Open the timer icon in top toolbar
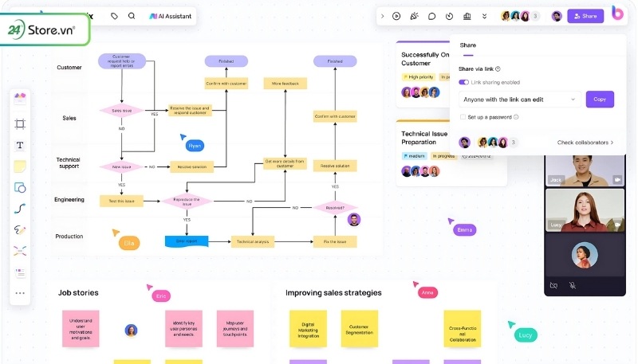The height and width of the screenshot is (364, 638). pyautogui.click(x=449, y=16)
